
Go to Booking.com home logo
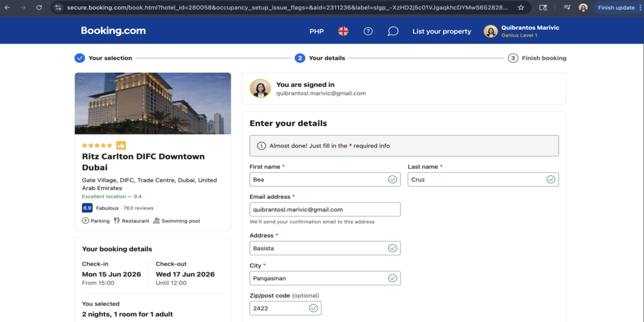113,31
